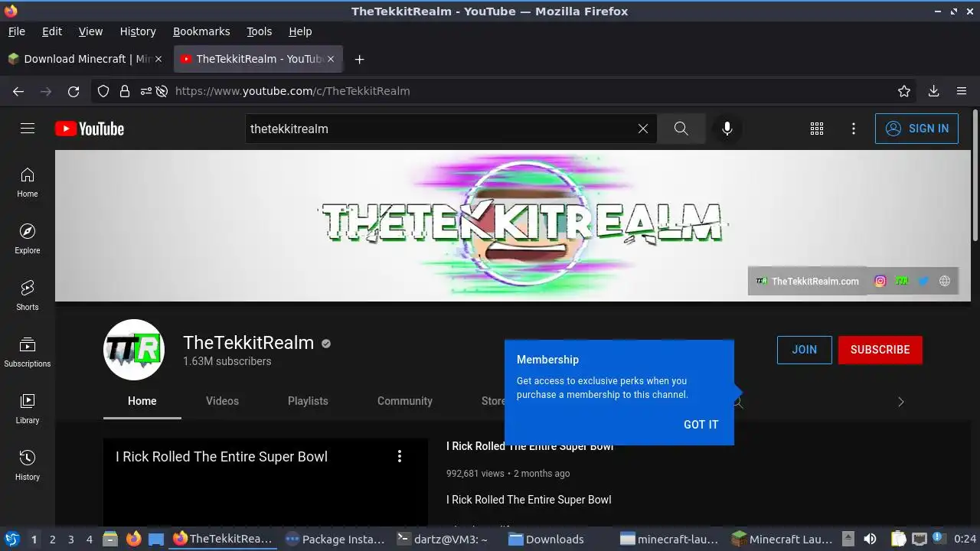This screenshot has height=551, width=980.
Task: View site security padlock info
Action: point(125,91)
